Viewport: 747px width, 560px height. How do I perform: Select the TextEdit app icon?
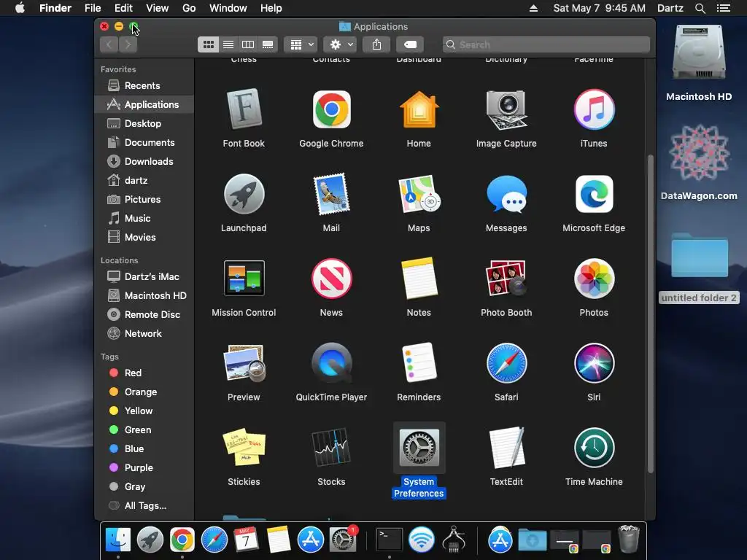(506, 448)
